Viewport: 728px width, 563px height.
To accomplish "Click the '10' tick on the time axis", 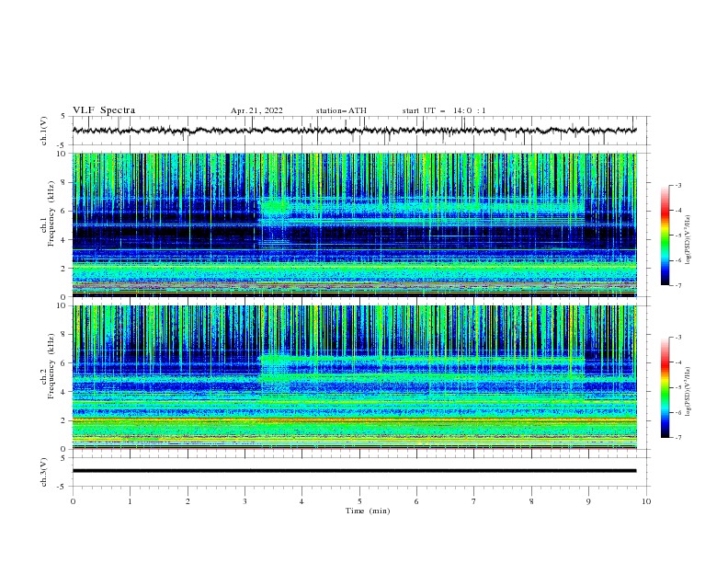I will 646,501.
